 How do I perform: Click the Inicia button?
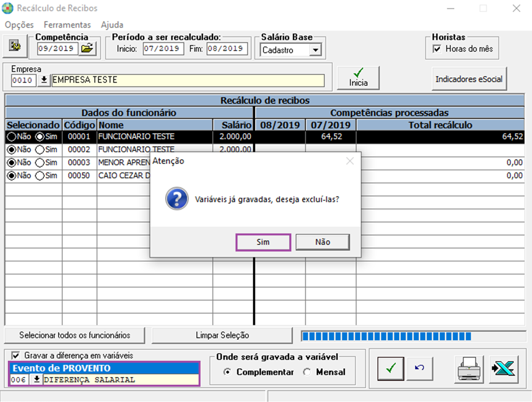(x=358, y=78)
